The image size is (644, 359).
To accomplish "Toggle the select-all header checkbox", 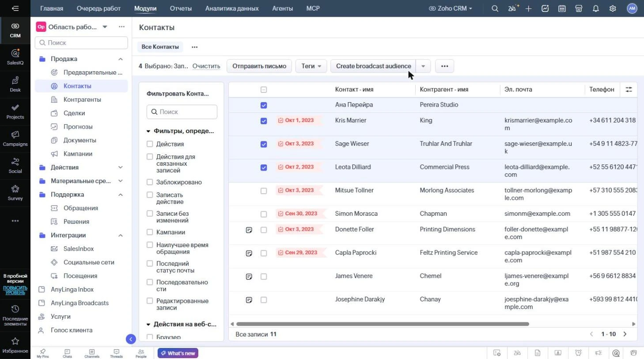I will (x=264, y=90).
